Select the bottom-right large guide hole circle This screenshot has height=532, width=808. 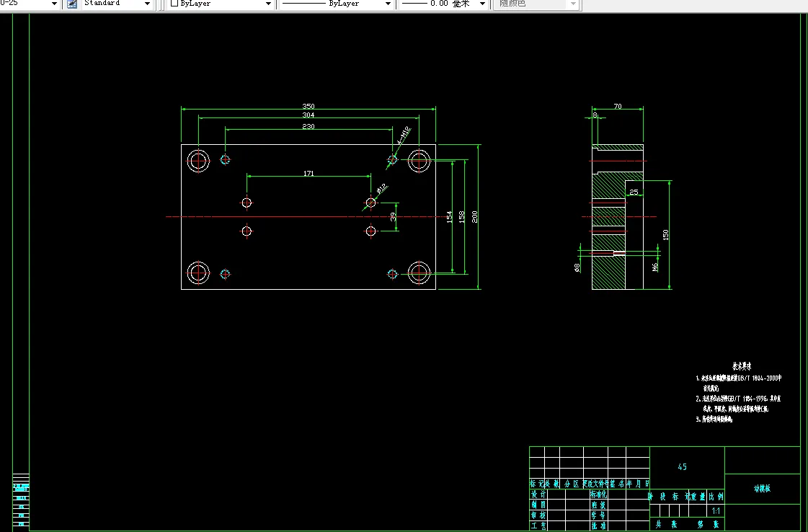tap(419, 272)
